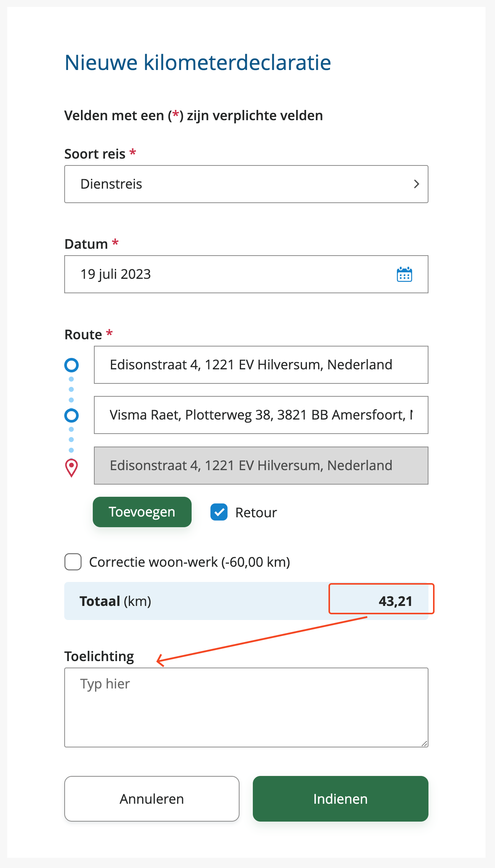
Task: Open the Datum field showing 19 juli 2023
Action: pyautogui.click(x=228, y=274)
